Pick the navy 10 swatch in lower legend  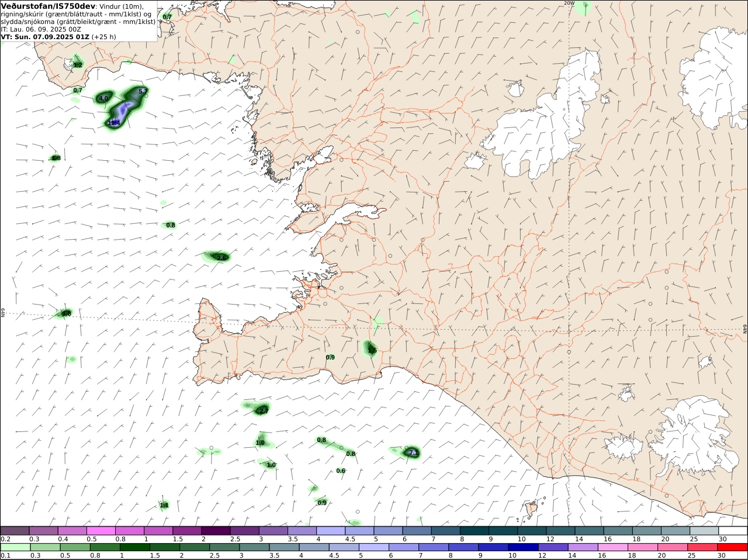pyautogui.click(x=523, y=548)
